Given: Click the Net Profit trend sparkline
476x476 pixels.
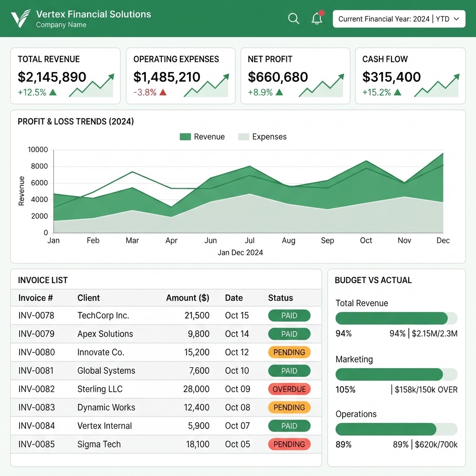Looking at the screenshot, I should [x=322, y=86].
